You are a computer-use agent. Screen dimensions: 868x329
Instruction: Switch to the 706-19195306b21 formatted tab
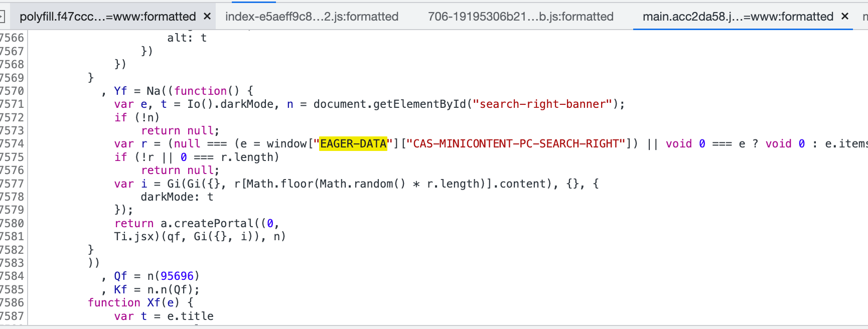pyautogui.click(x=520, y=17)
